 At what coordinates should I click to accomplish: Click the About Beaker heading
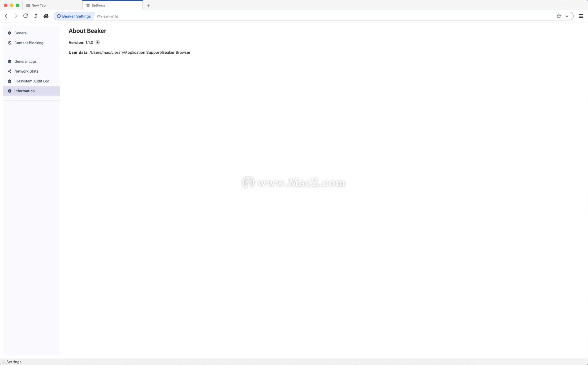tap(87, 31)
